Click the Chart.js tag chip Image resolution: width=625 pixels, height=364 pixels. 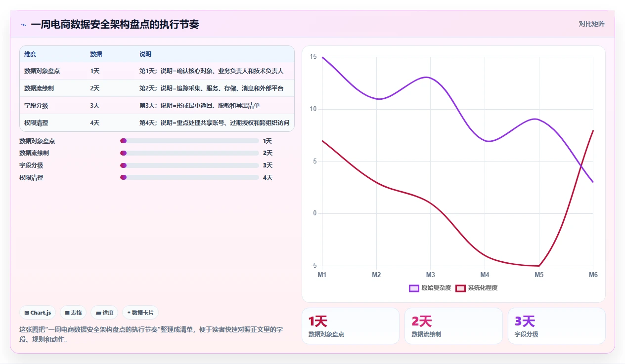point(38,313)
